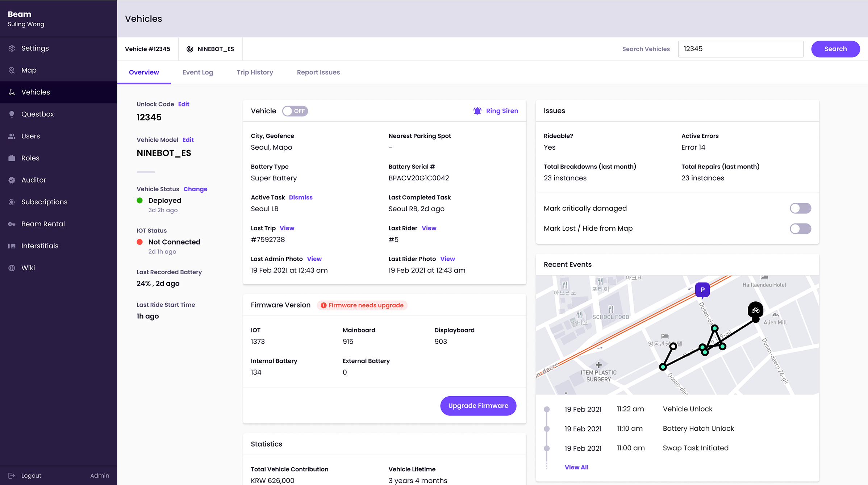Click the Users people icon
Image resolution: width=868 pixels, height=485 pixels.
pyautogui.click(x=12, y=136)
